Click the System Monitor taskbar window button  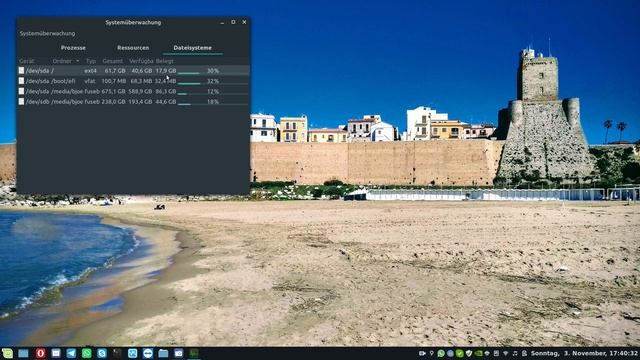point(194,353)
